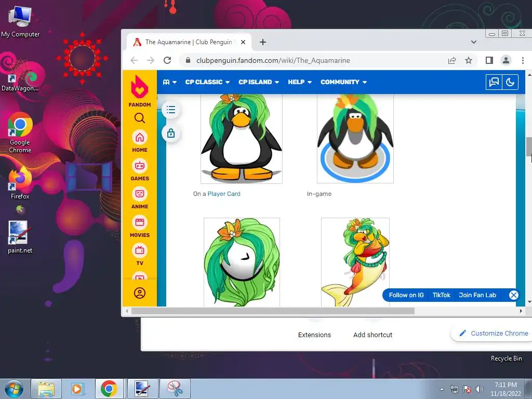
Task: Open the Windows Start menu
Action: pos(14,389)
